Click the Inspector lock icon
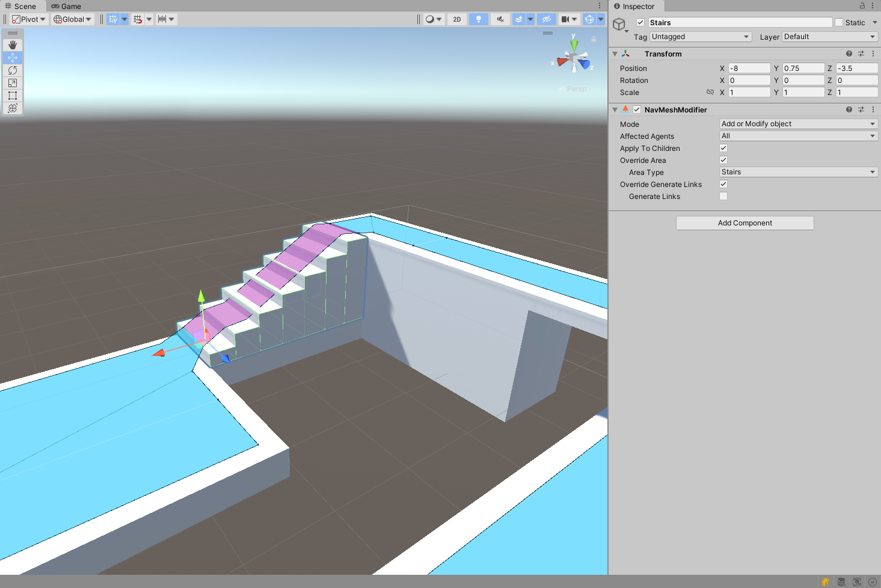This screenshot has height=588, width=881. 862,5
